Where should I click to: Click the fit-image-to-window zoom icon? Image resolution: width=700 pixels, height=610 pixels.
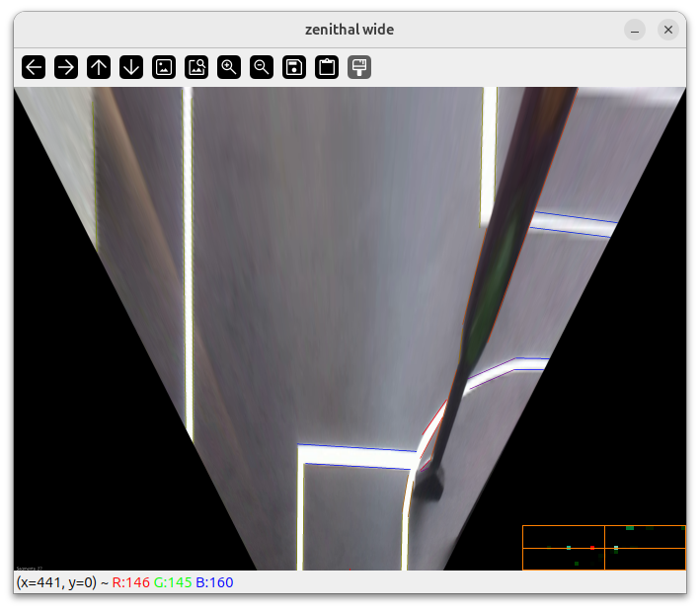tap(196, 67)
